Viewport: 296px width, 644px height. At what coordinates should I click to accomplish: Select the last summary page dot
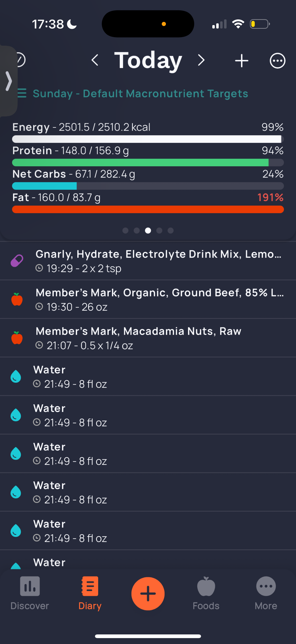(x=171, y=230)
